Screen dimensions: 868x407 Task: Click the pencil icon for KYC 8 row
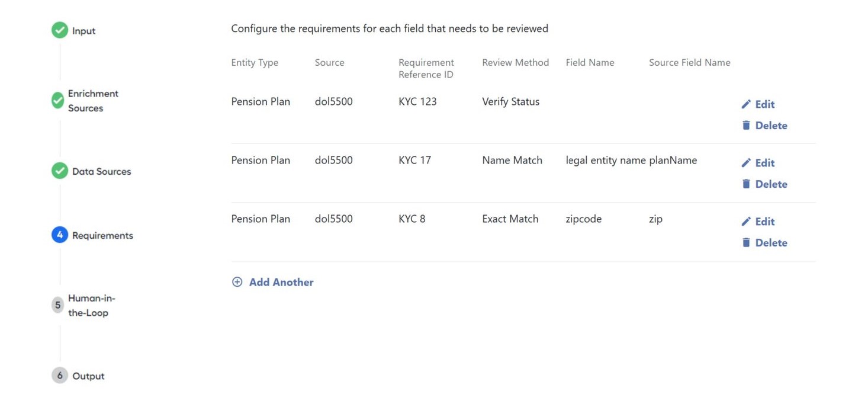tap(746, 222)
